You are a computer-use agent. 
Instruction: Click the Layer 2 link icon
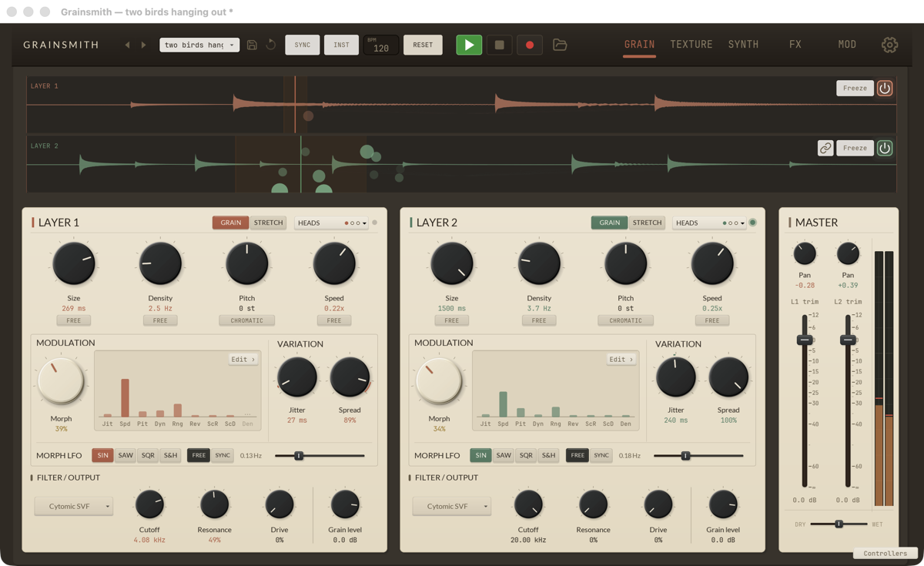click(825, 148)
